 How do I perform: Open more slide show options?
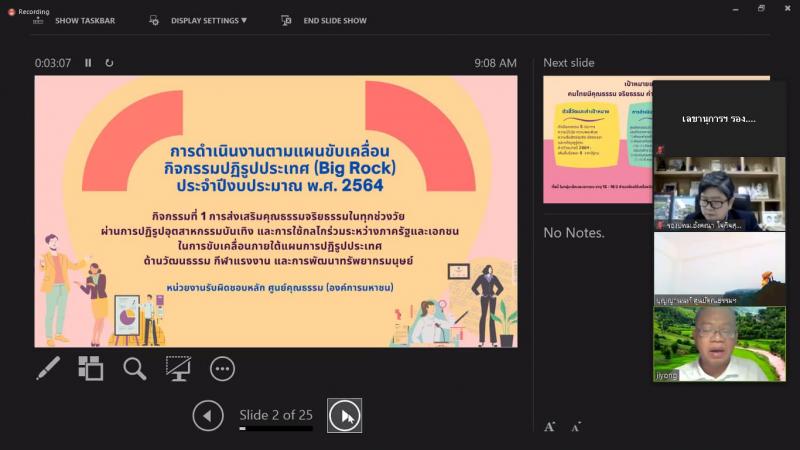coord(222,368)
